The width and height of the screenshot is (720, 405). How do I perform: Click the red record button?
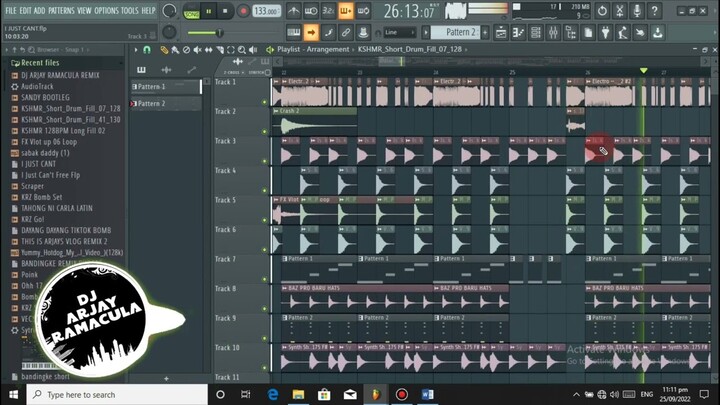point(242,11)
